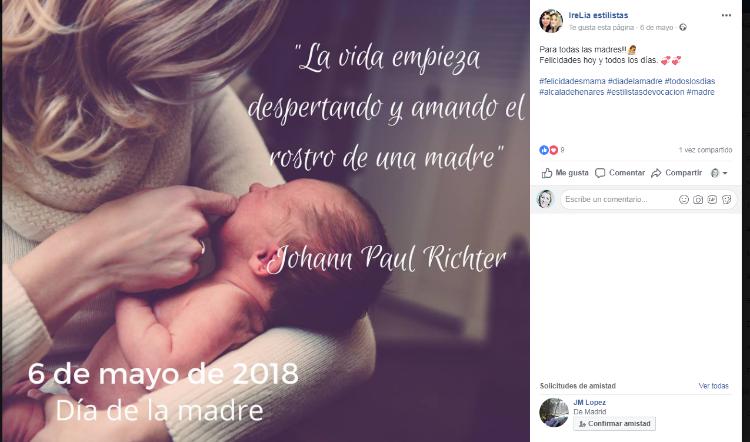This screenshot has width=750, height=442.
Task: Open the sticker picker in comment box
Action: (x=727, y=199)
